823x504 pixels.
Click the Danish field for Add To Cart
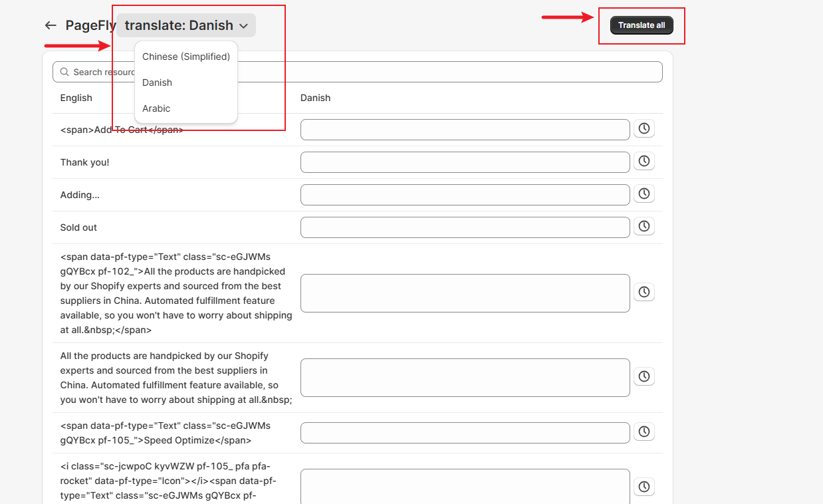(465, 130)
